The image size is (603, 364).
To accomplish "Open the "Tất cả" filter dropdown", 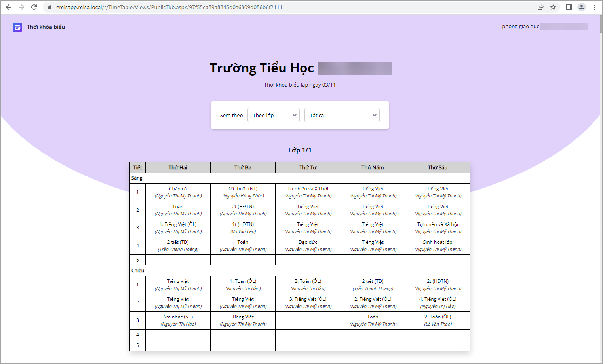I will click(x=342, y=115).
